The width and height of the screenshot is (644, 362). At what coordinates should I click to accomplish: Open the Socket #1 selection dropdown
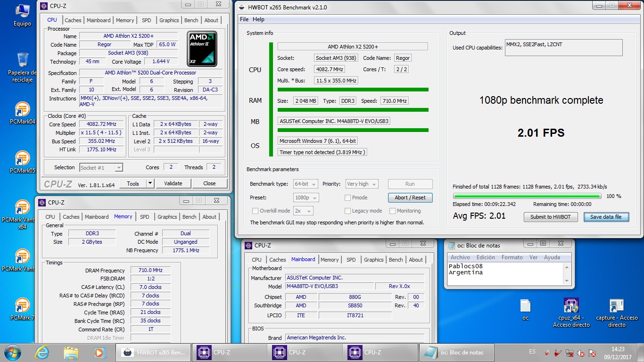101,167
